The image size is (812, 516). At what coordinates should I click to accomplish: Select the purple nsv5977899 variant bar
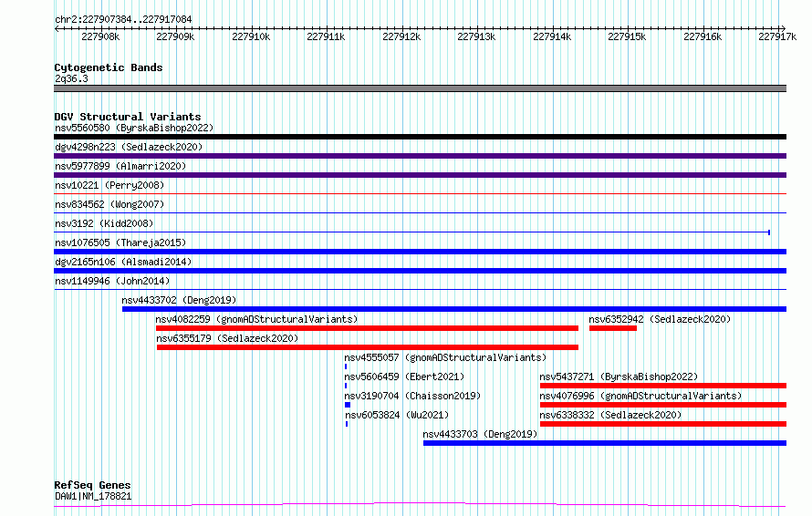420,175
